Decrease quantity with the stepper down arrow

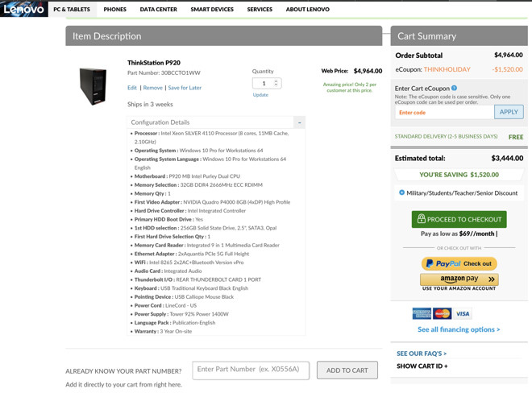(x=276, y=85)
